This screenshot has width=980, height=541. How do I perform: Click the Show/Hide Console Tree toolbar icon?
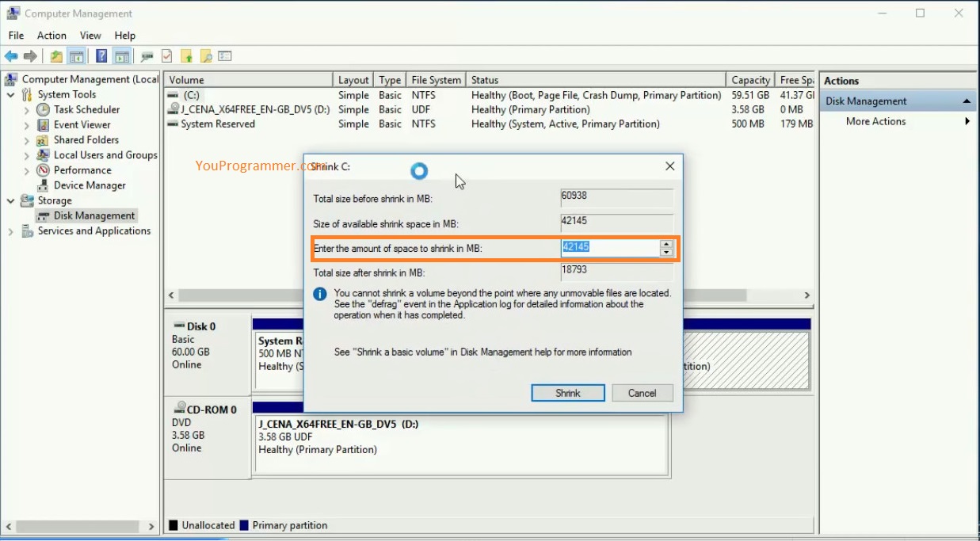point(77,56)
